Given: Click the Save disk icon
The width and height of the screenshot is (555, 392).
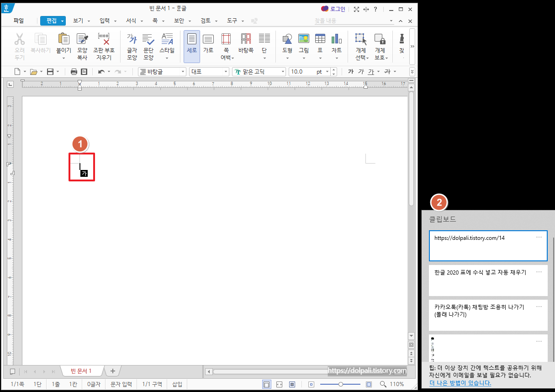Looking at the screenshot, I should pyautogui.click(x=50, y=72).
